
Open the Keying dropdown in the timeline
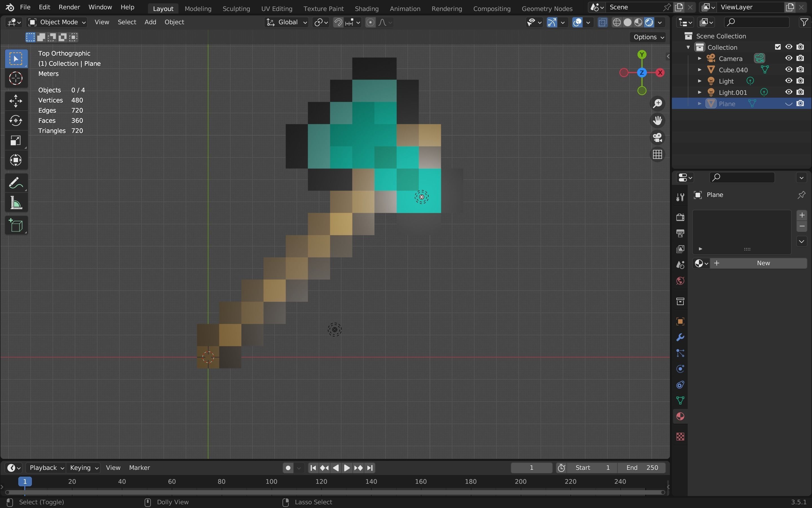tap(84, 468)
